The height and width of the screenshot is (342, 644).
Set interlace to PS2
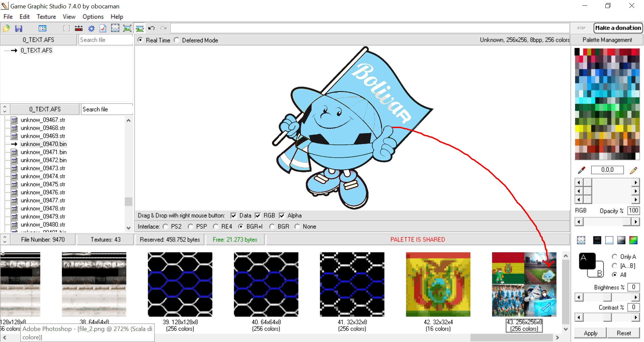tap(165, 227)
